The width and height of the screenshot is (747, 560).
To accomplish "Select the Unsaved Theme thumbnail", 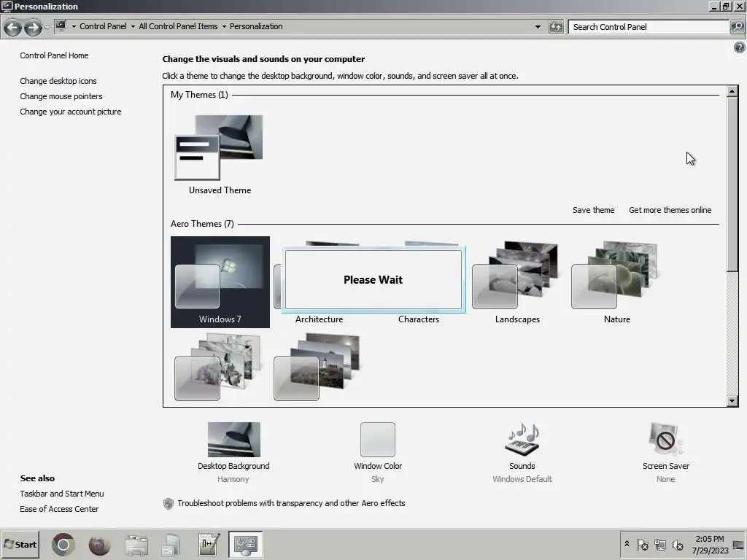I will tap(219, 147).
